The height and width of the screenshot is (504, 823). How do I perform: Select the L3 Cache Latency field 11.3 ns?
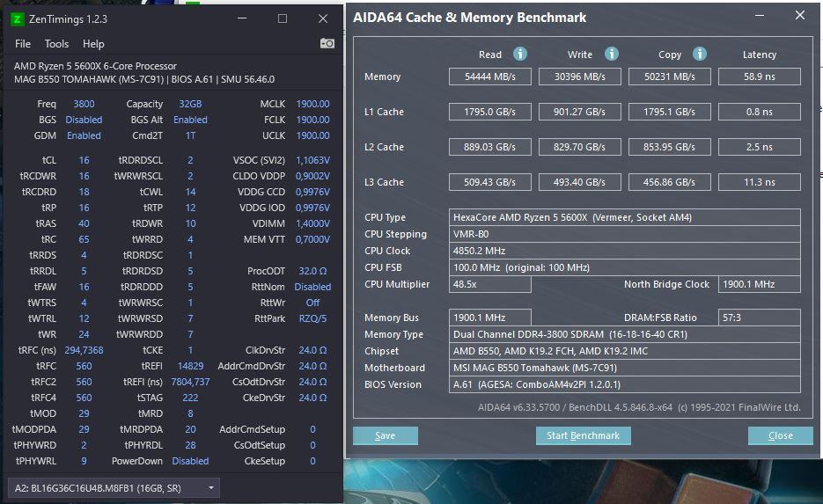759,182
